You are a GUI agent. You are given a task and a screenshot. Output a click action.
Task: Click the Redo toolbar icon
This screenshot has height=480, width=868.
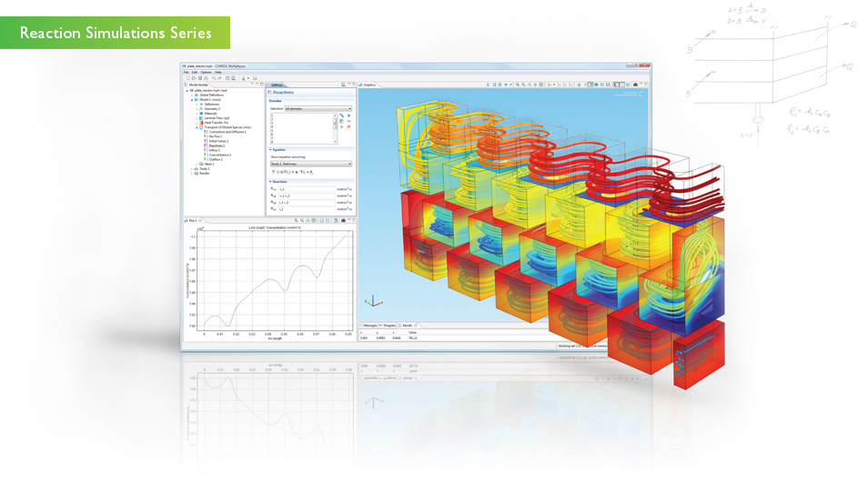(x=220, y=78)
